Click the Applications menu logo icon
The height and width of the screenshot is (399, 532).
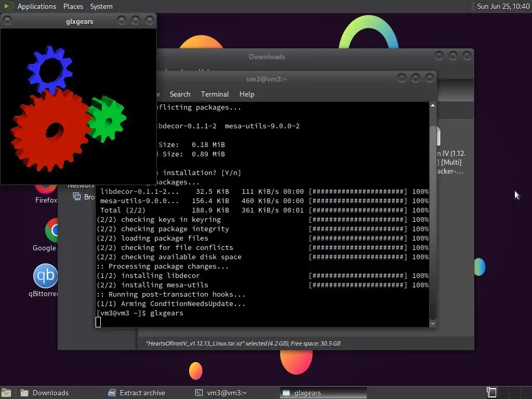8,6
